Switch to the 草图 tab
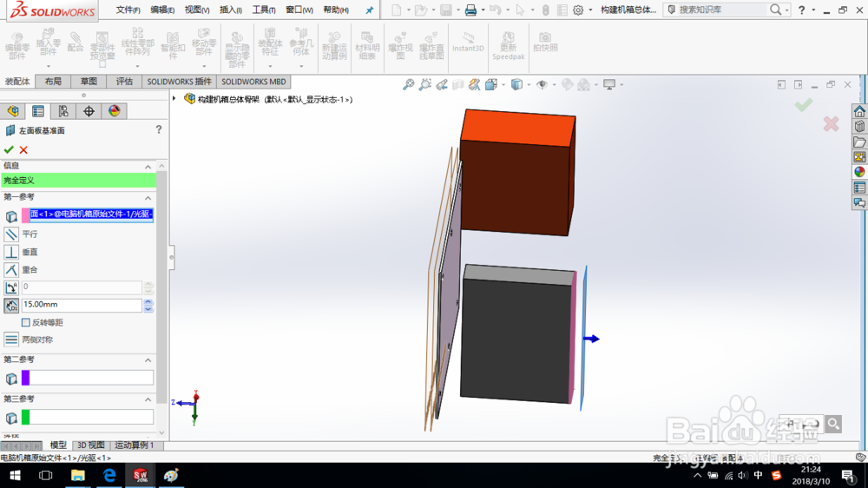Viewport: 868px width, 488px height. 89,82
